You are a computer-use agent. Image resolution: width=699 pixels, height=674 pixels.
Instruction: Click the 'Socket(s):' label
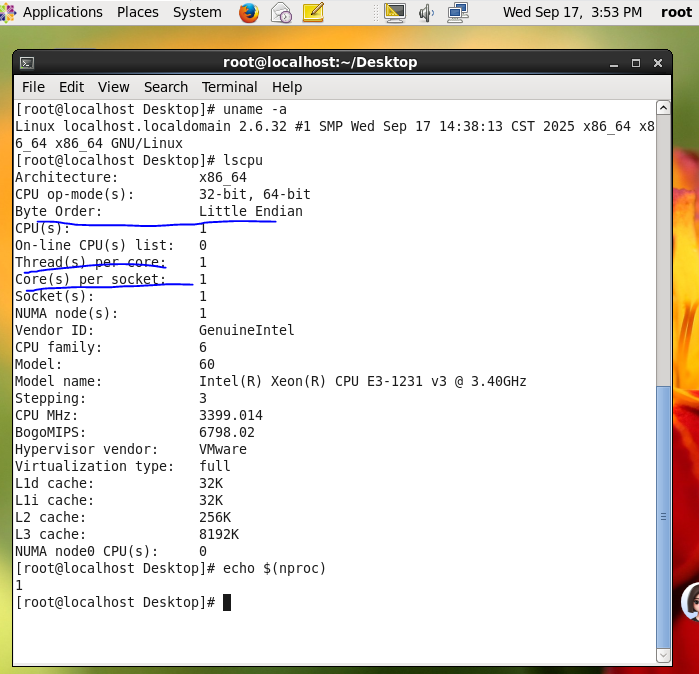point(54,296)
